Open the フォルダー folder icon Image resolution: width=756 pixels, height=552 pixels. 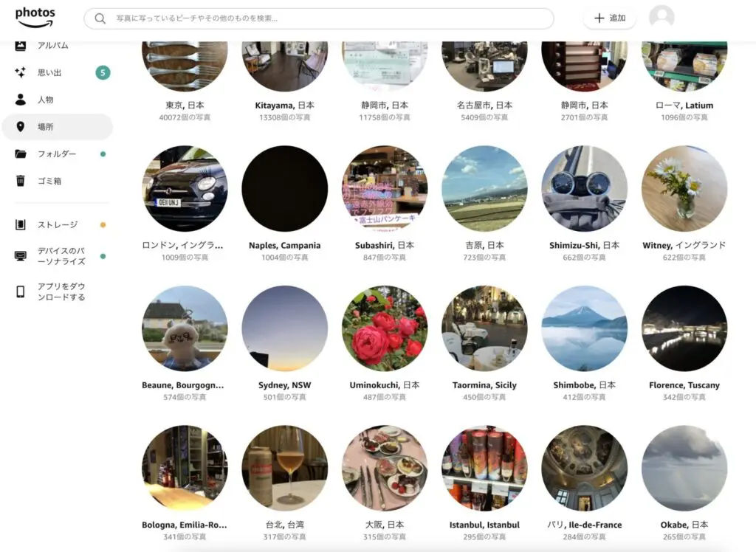(x=20, y=153)
